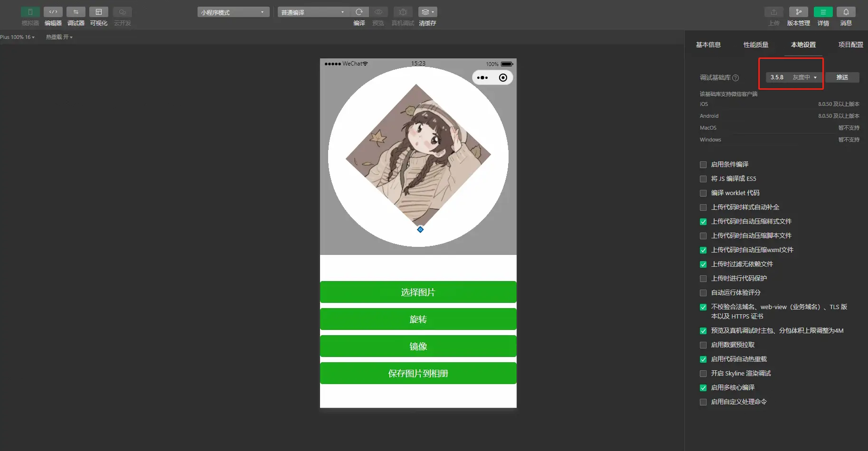This screenshot has width=868, height=451.
Task: Click the clear cache (清缓存) layers icon
Action: (x=428, y=12)
